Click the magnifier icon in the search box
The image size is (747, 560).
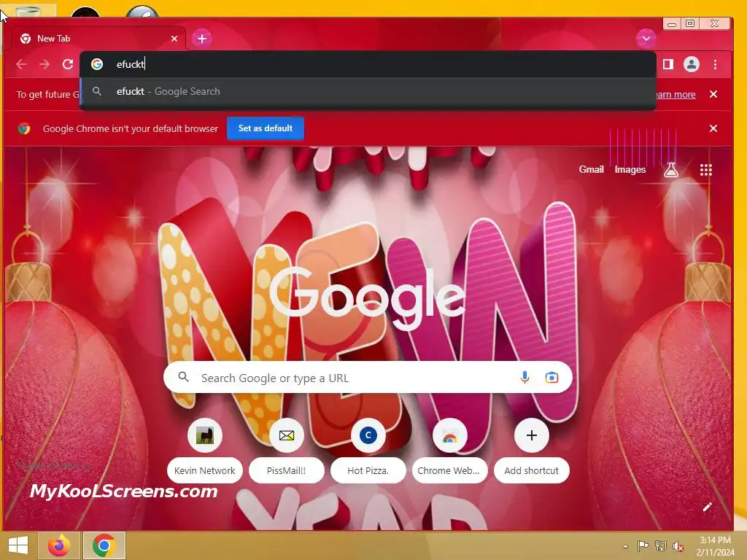(x=183, y=377)
